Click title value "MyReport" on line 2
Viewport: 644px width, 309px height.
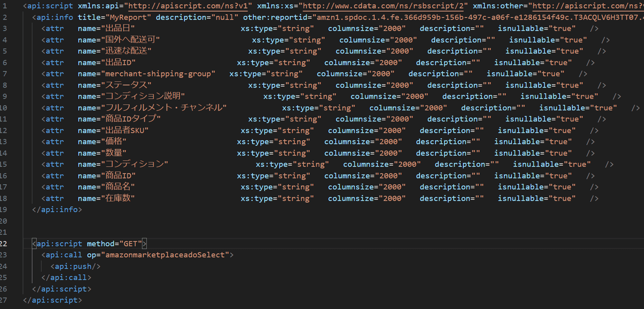click(128, 17)
